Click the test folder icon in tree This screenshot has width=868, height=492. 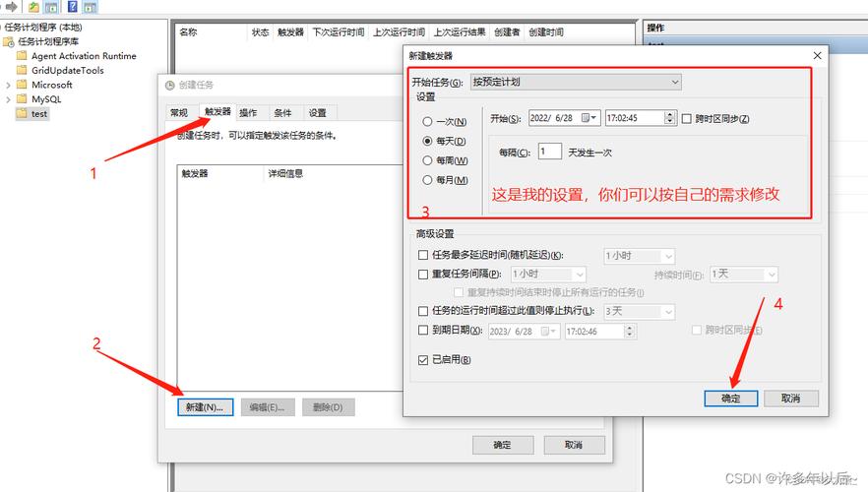(x=22, y=113)
